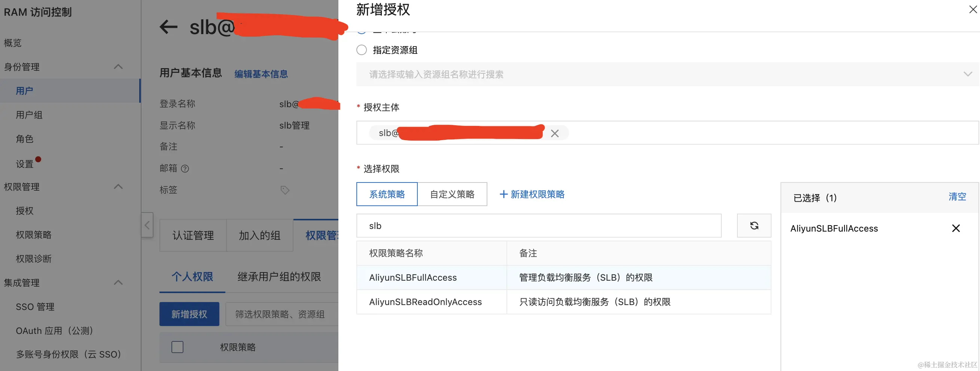Open 角色 in the sidebar
The width and height of the screenshot is (980, 371).
pyautogui.click(x=25, y=139)
